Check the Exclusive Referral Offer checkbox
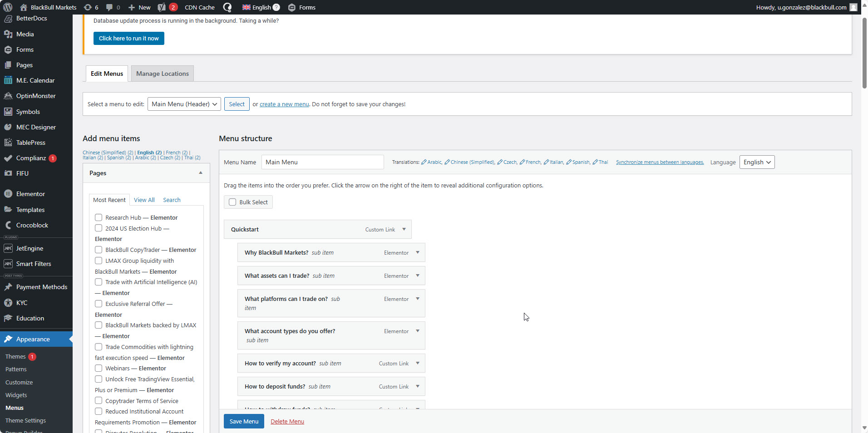The image size is (868, 433). tap(99, 304)
